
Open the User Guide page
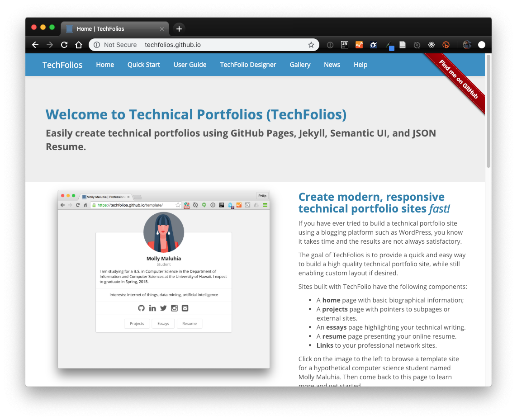click(190, 65)
